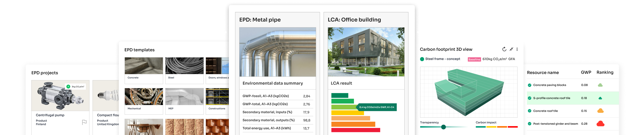Open the Concrete EPD template
This screenshot has height=135, width=644.
[x=144, y=70]
